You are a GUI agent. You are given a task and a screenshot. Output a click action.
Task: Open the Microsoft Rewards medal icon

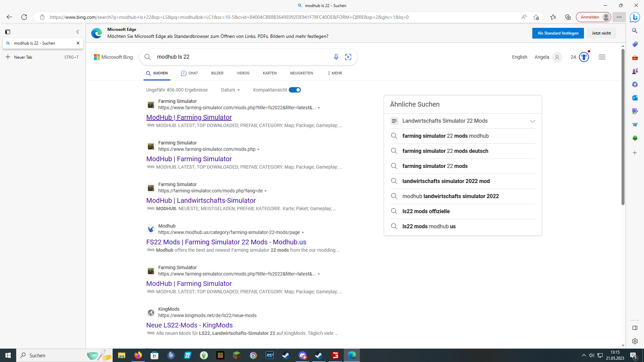tap(584, 57)
